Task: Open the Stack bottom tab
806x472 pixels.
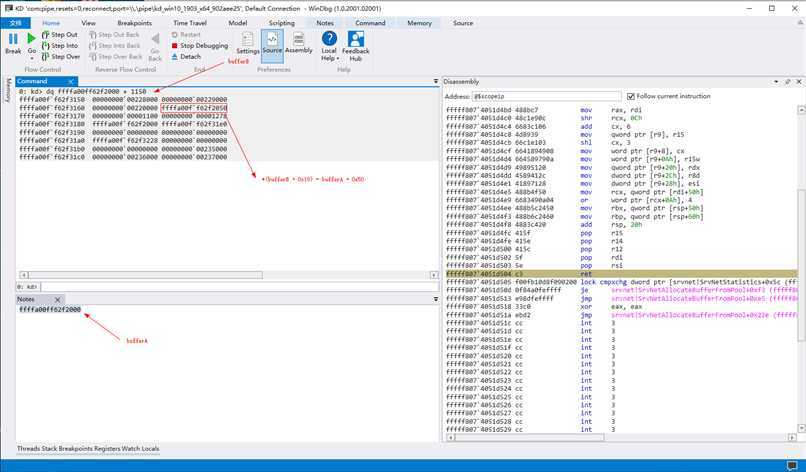Action: (x=49, y=448)
